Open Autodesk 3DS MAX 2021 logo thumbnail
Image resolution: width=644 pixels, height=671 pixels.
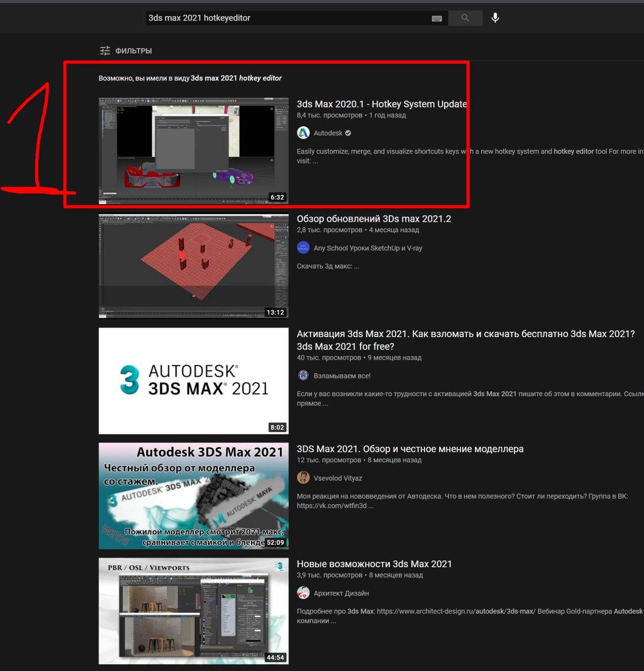pyautogui.click(x=193, y=381)
